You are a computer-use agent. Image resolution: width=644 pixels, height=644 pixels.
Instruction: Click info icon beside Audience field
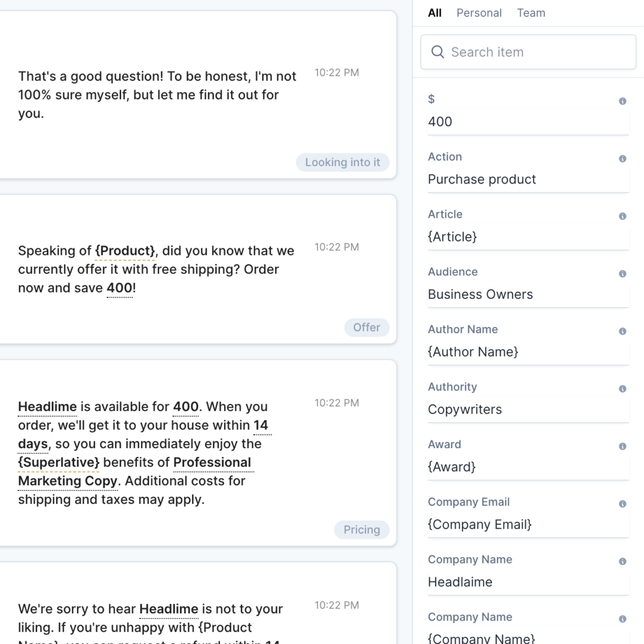[623, 274]
